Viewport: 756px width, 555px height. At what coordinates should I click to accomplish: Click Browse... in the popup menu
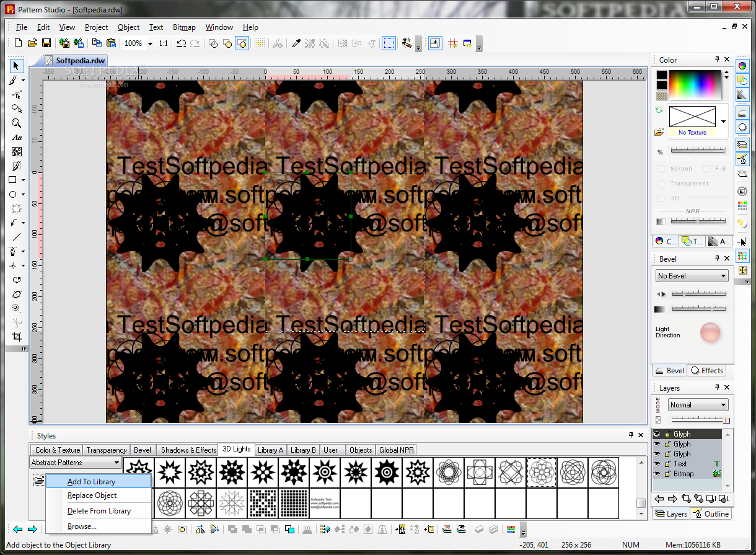tap(99, 526)
